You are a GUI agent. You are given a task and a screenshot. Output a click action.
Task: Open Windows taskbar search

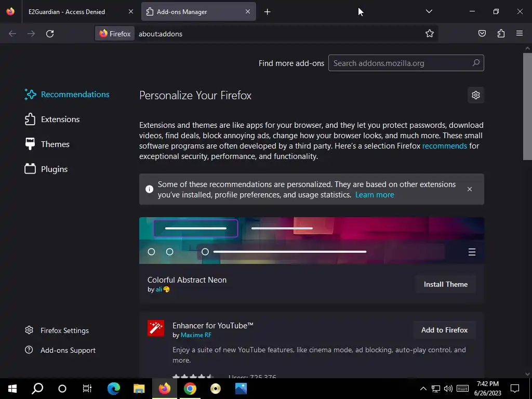37,389
